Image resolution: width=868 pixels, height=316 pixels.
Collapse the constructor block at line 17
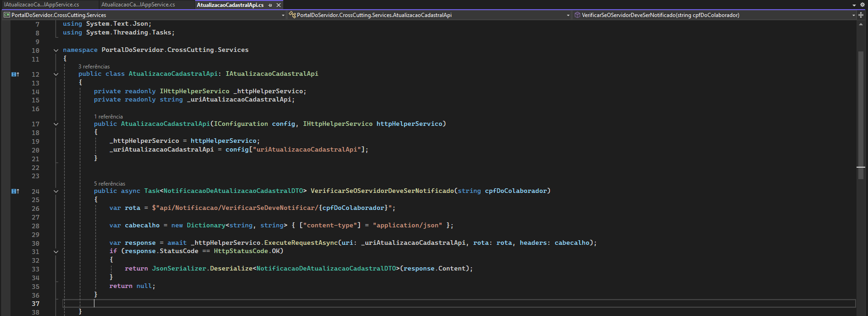click(x=56, y=124)
